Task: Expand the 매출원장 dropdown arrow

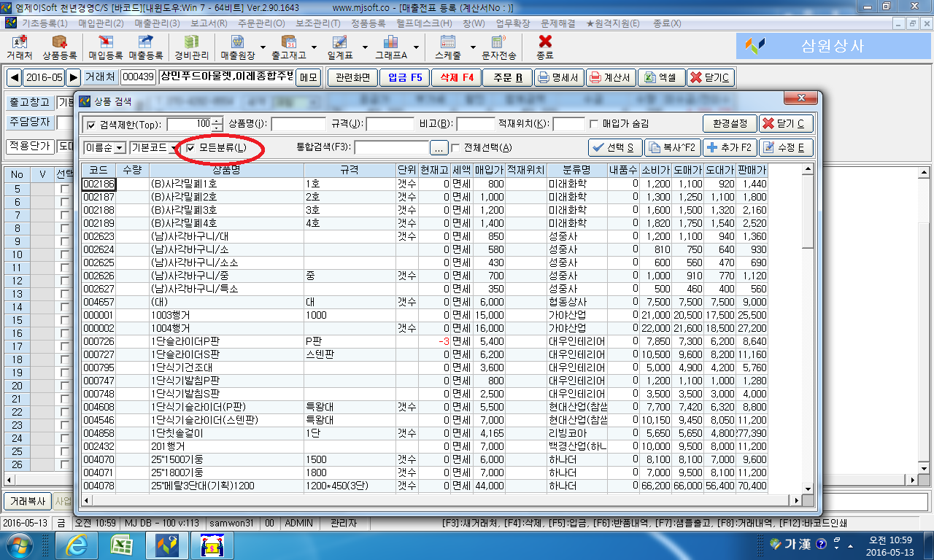Action: 263,47
